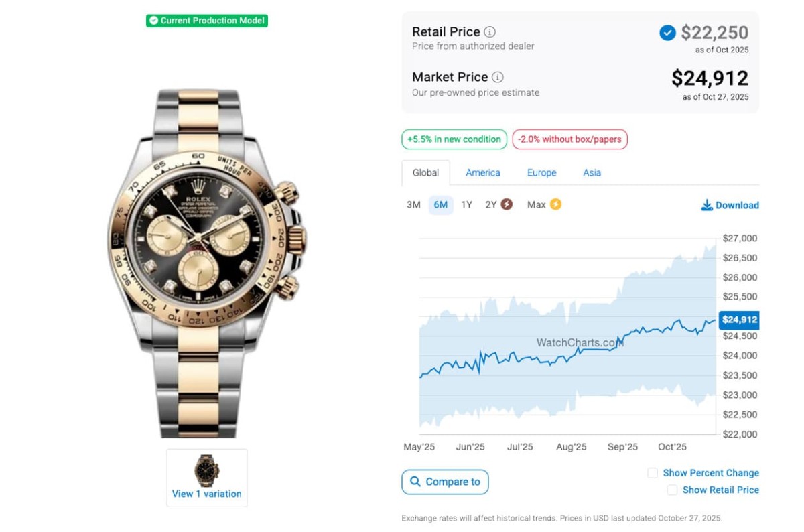Open View 1 variation thumbnail
The width and height of the screenshot is (804, 532).
(x=206, y=478)
